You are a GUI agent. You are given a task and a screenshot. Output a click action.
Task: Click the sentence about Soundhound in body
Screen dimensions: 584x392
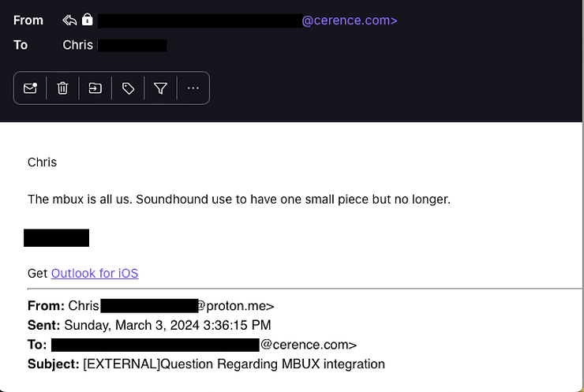238,200
